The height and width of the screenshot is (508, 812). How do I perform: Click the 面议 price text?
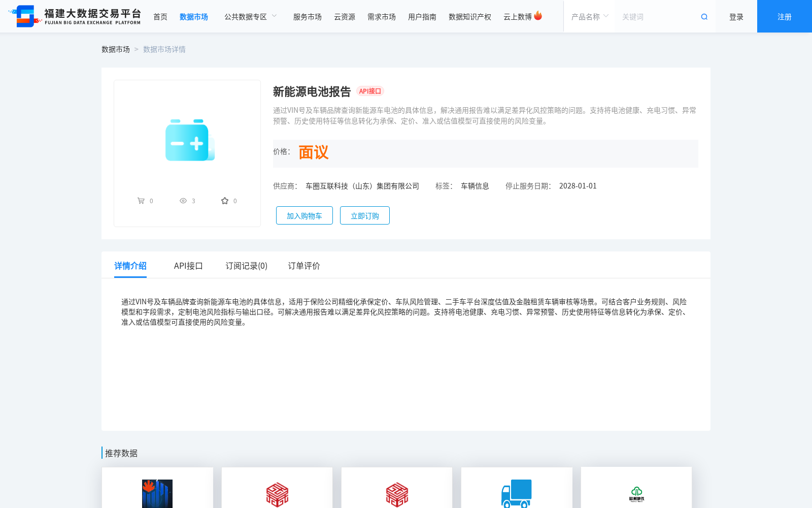(314, 152)
